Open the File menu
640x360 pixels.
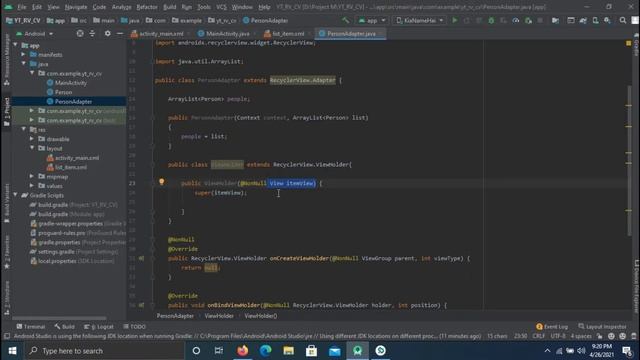[22, 7]
